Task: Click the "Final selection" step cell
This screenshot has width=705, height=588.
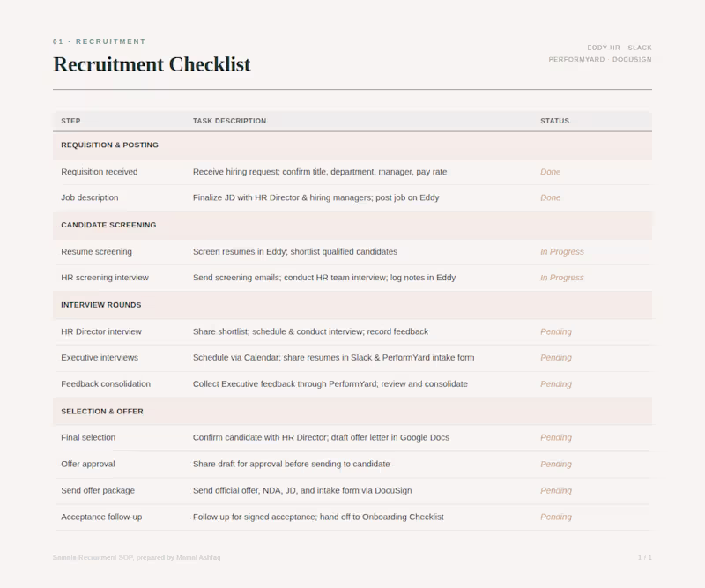Action: pos(88,438)
